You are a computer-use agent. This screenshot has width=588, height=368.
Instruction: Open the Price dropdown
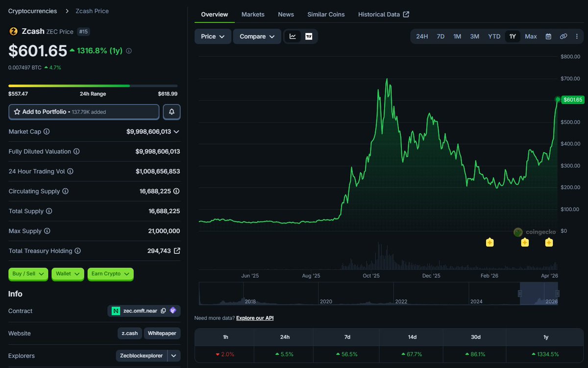pos(213,36)
